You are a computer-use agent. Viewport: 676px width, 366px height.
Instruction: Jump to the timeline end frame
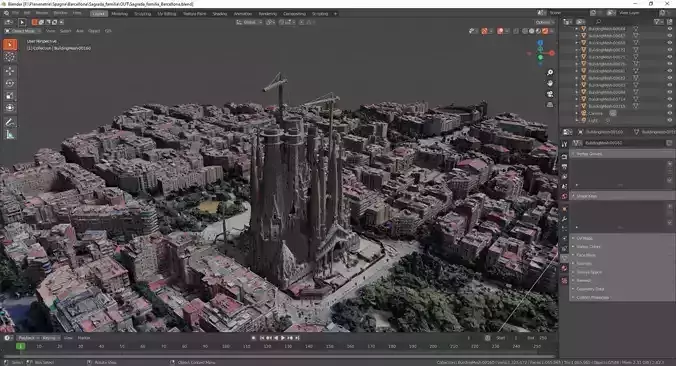[x=297, y=338]
